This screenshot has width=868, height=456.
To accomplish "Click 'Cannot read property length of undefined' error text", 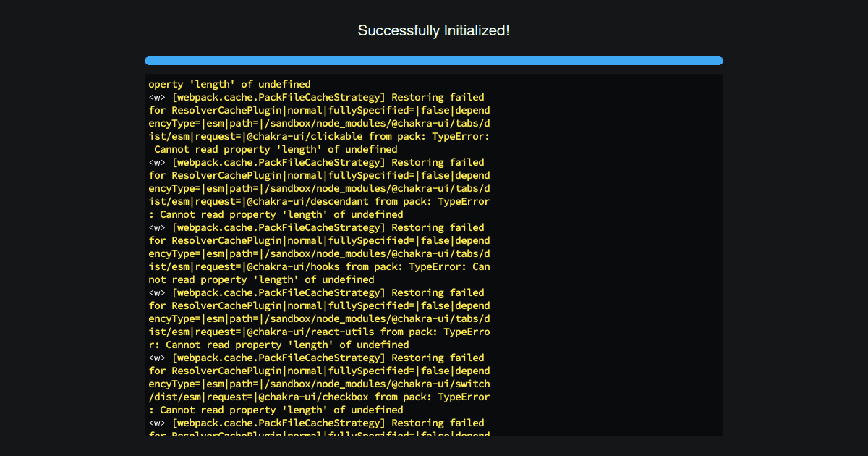I will click(275, 149).
